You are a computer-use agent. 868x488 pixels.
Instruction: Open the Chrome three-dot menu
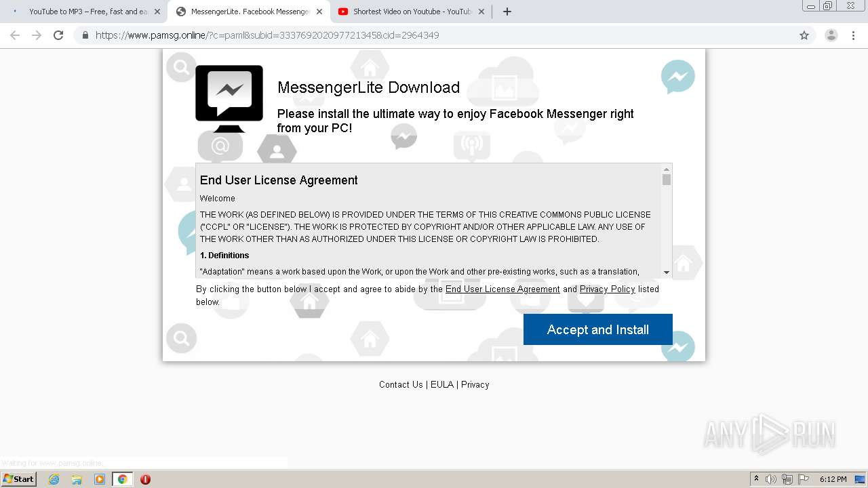853,35
